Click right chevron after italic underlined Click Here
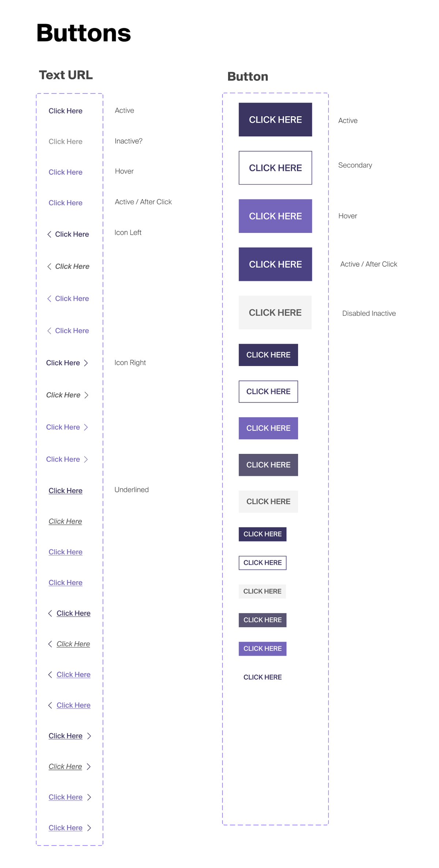Viewport: 439px width, 868px height. (x=89, y=767)
